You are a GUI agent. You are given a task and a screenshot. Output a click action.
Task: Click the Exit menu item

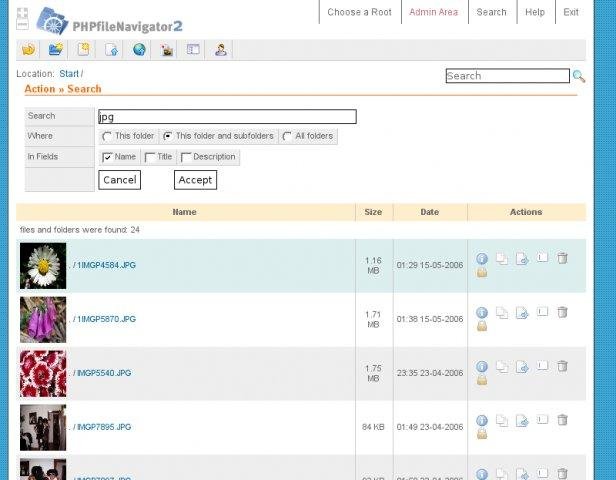(x=571, y=12)
